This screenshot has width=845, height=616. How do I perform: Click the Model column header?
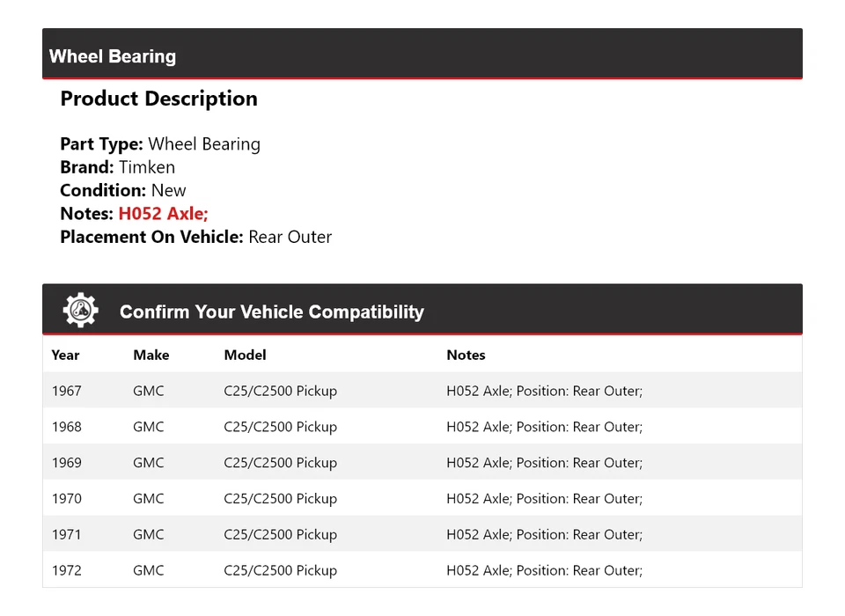point(245,355)
